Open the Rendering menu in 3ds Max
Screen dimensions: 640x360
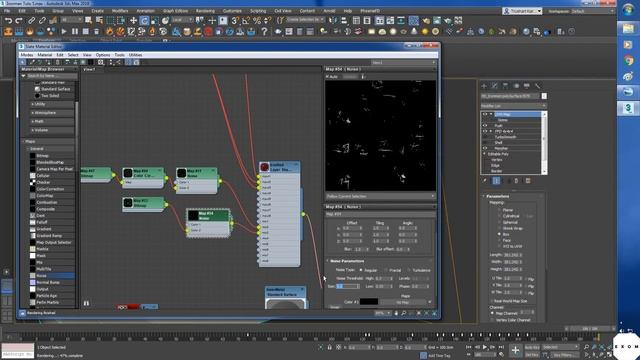(205, 11)
